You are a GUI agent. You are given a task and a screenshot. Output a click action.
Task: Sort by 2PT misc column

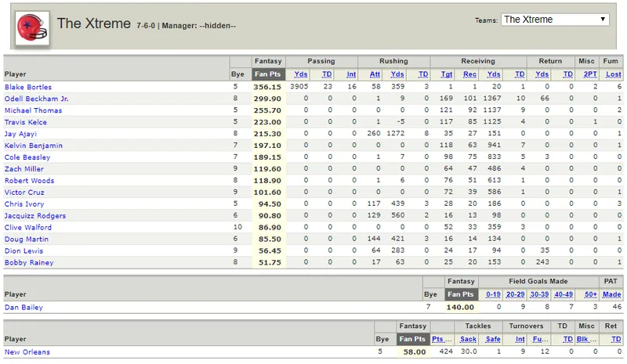coord(590,74)
